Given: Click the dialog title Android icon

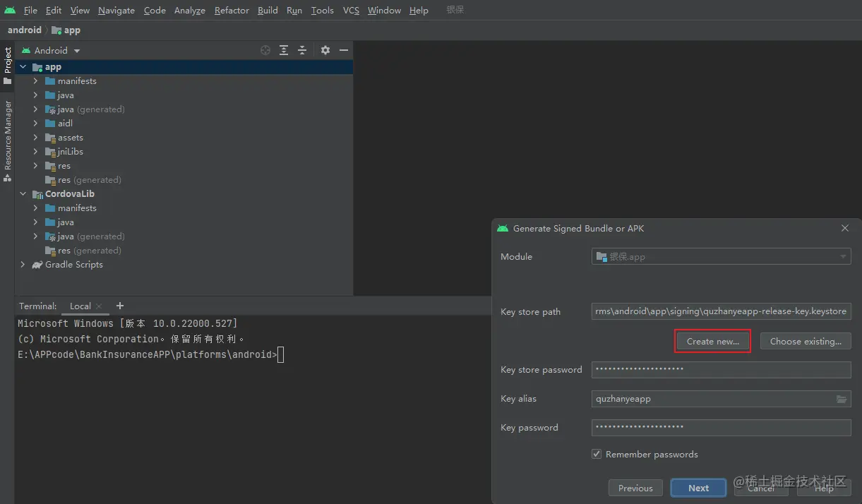Looking at the screenshot, I should coord(503,228).
